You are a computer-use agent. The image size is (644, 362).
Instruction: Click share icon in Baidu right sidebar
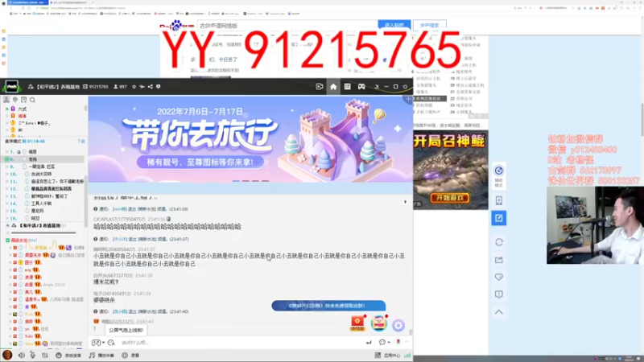[498, 260]
